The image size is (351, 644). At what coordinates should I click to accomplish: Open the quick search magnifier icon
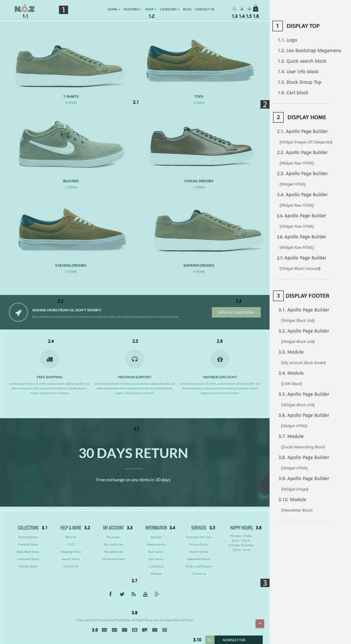[x=234, y=9]
